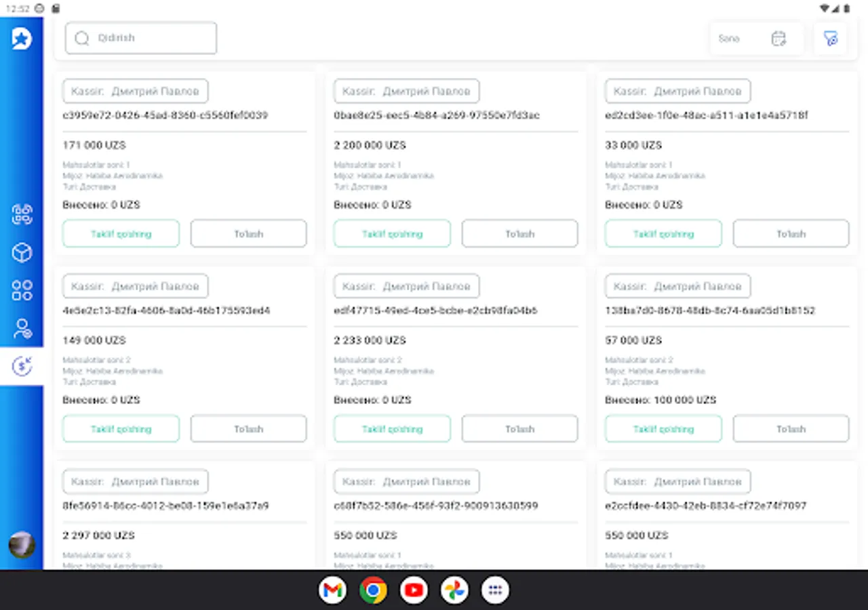Image resolution: width=868 pixels, height=610 pixels.
Task: Click To'lash on the 2 233 000 UZS card
Action: click(519, 429)
